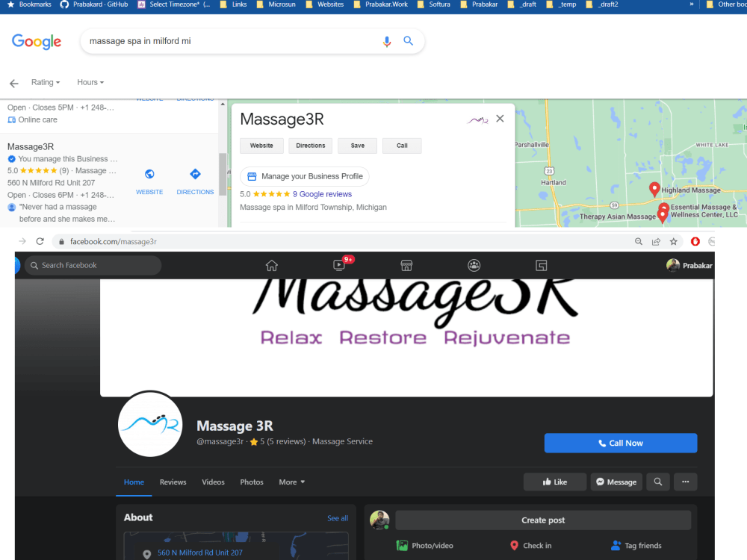The width and height of the screenshot is (747, 560).
Task: Click the share page icon in address bar
Action: point(656,241)
